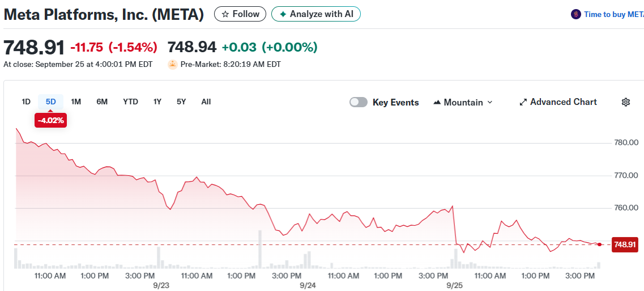Image resolution: width=644 pixels, height=291 pixels.
Task: Click the 9/23 date label
Action: click(x=162, y=285)
